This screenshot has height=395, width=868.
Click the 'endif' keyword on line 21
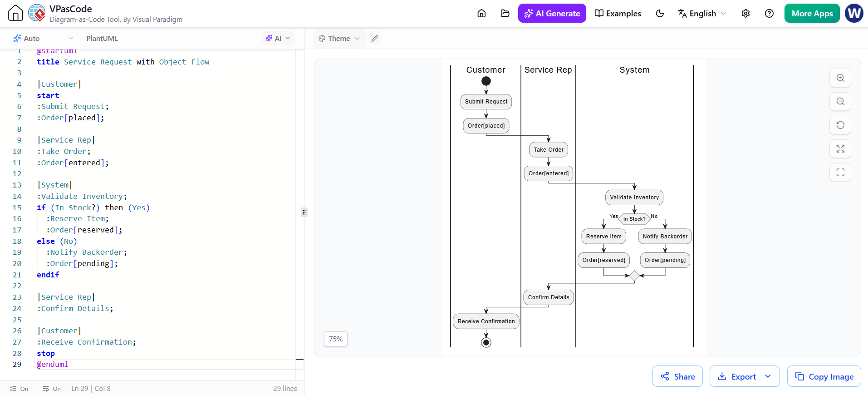point(48,275)
